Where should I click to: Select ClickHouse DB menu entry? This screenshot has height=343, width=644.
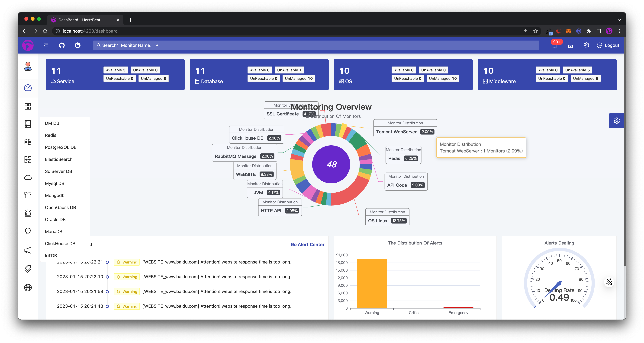pos(60,243)
